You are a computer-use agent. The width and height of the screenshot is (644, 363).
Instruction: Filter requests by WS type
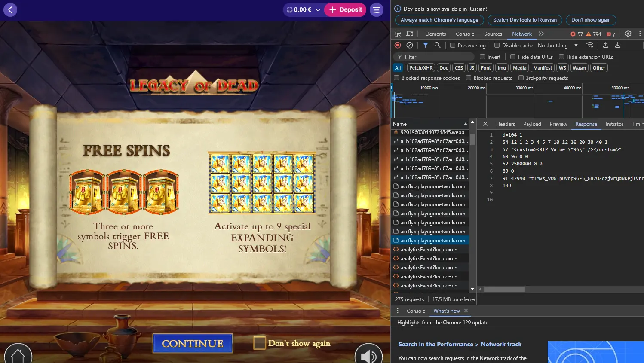pos(562,68)
